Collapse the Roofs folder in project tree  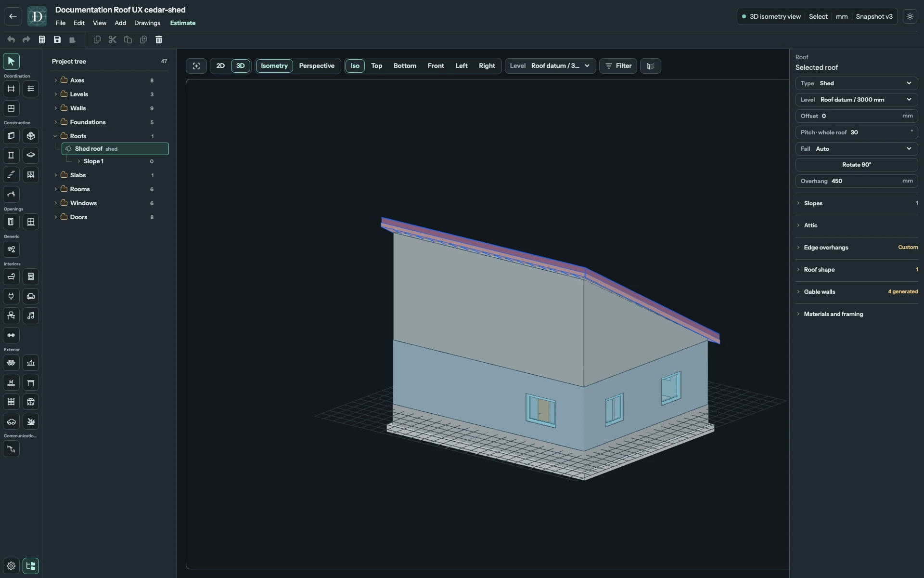point(55,136)
